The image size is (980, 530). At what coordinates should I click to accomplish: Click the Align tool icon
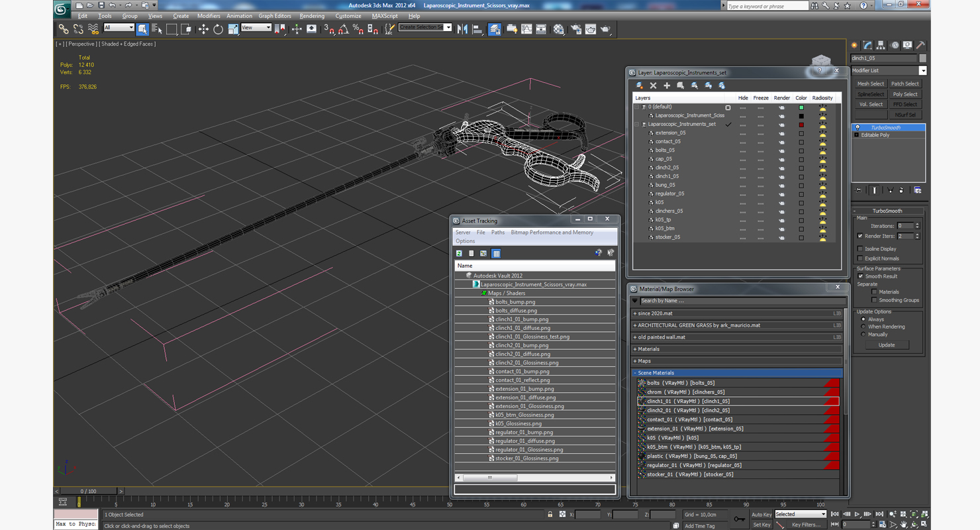(x=477, y=29)
